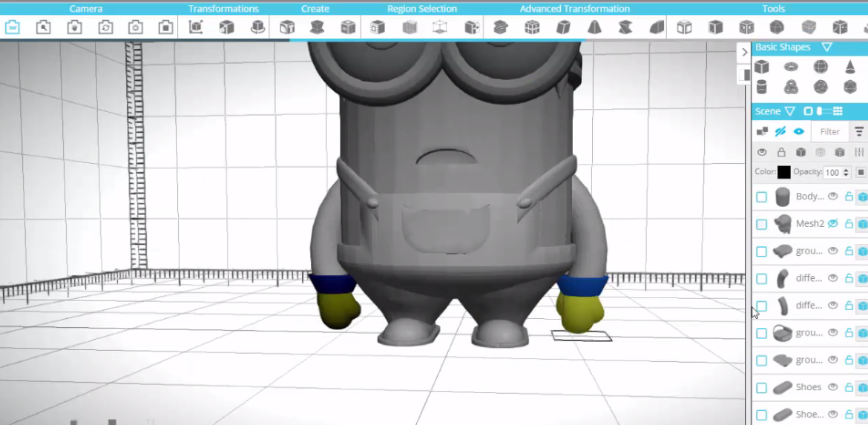Add a geodesic sphere from Basic Shapes
The height and width of the screenshot is (425, 868).
821,87
